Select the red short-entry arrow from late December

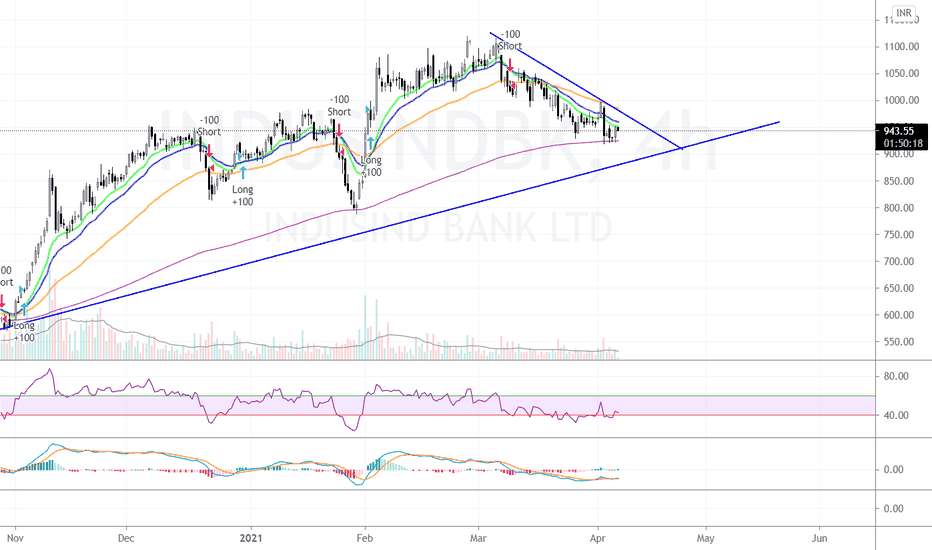coord(209,150)
